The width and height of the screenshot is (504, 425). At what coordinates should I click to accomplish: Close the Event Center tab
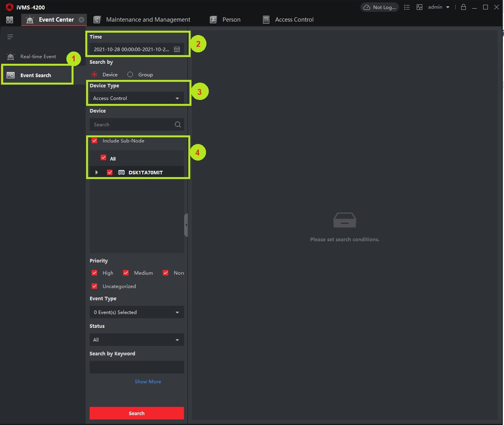click(81, 20)
